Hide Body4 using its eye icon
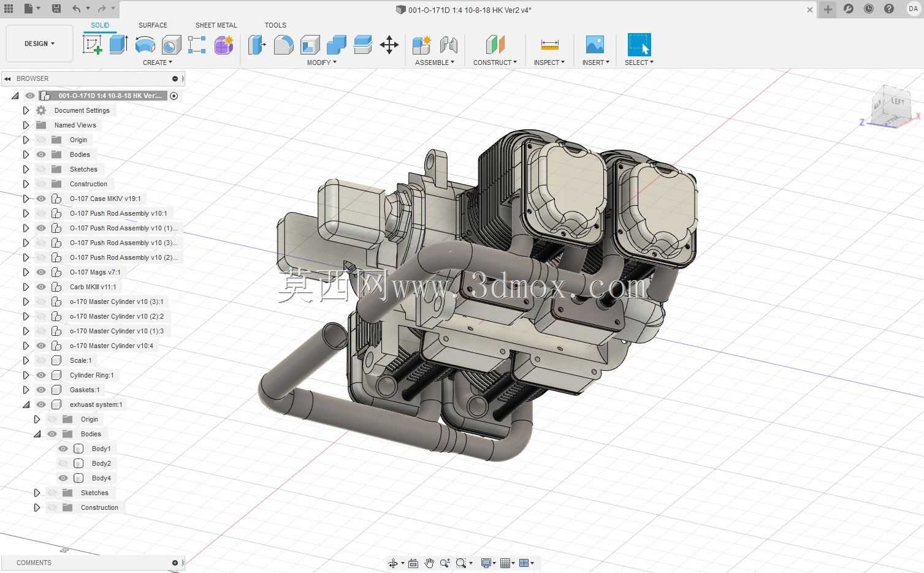 pyautogui.click(x=63, y=478)
